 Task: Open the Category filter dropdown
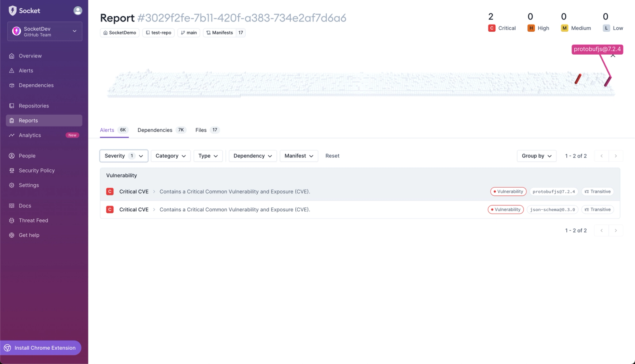(171, 156)
